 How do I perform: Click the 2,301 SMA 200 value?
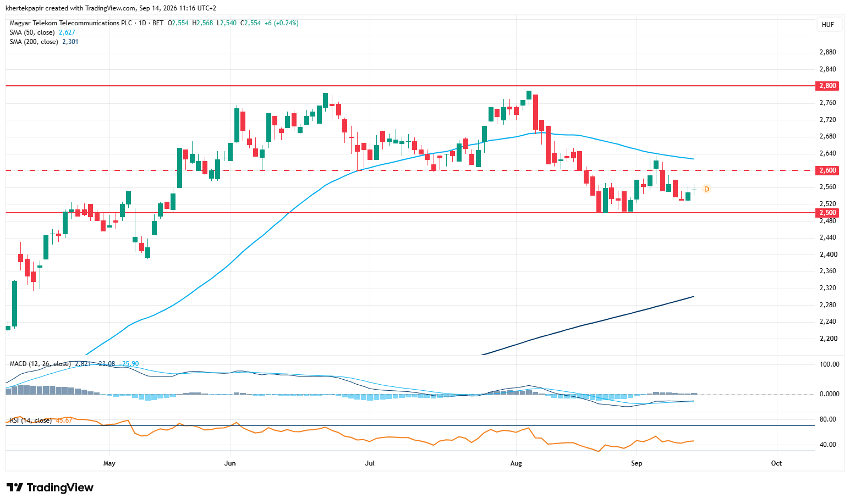tap(70, 42)
